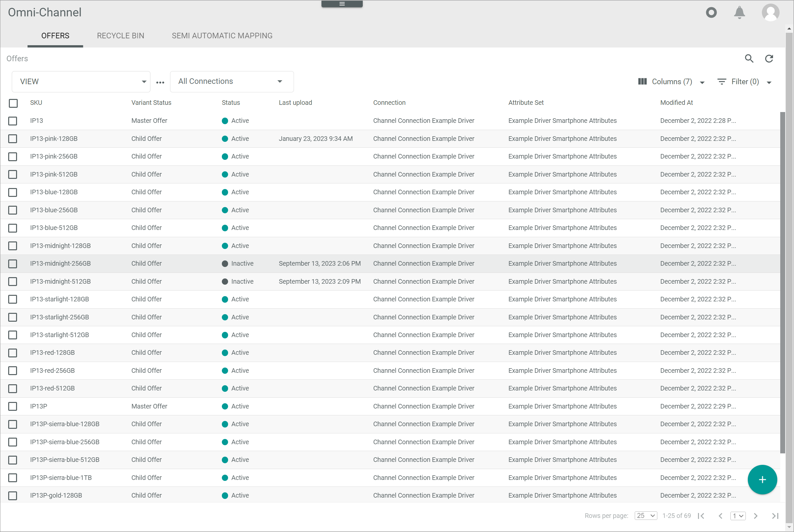
Task: Click the page scrollbar down arrow
Action: point(789,528)
